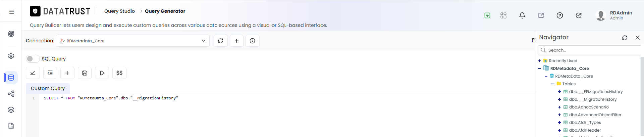
Task: Format the query with the indent icon
Action: click(50, 73)
